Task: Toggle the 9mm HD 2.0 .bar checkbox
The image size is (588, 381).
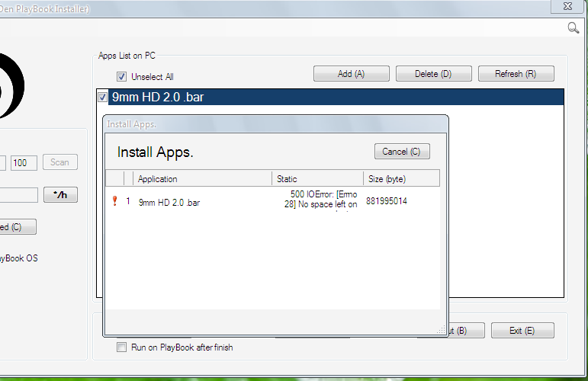Action: (x=102, y=97)
